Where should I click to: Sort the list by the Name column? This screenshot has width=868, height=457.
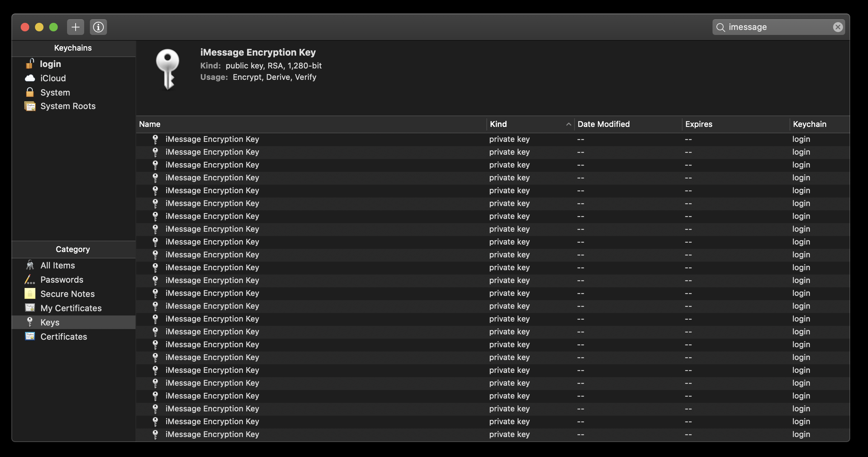pos(311,124)
